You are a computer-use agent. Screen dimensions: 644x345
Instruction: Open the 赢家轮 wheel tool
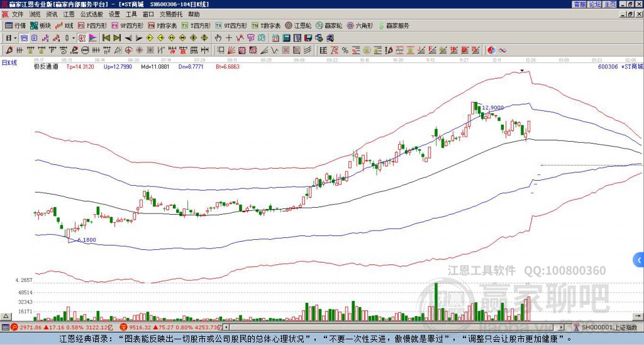click(x=329, y=25)
